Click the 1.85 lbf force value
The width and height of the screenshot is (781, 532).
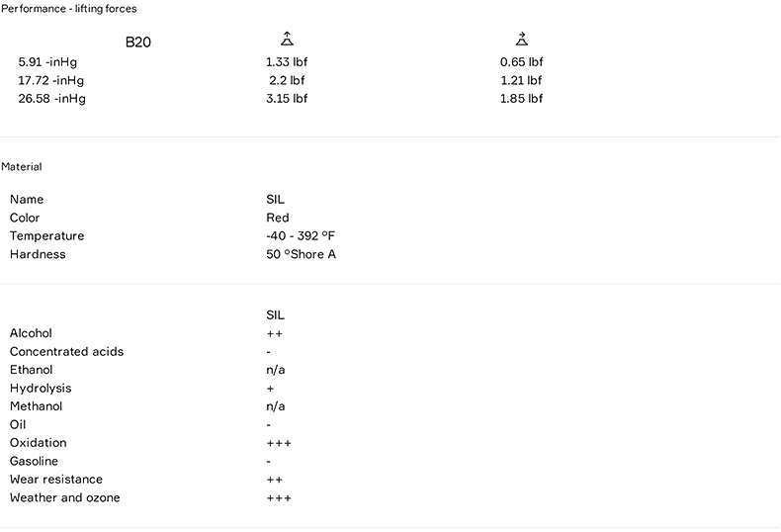[521, 98]
